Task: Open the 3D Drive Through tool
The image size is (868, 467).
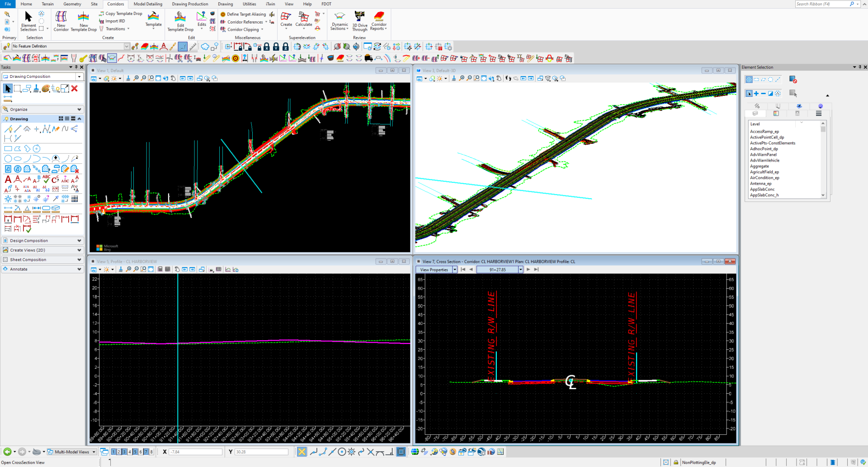Action: click(360, 21)
